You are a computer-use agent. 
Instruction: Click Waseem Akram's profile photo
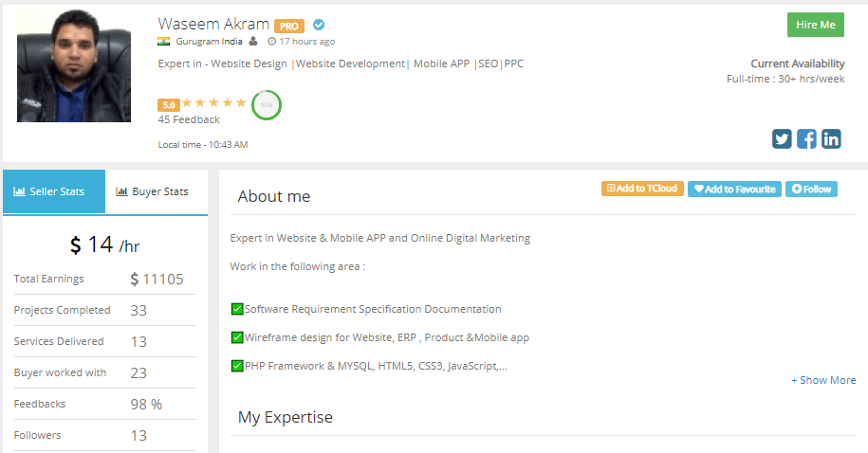pyautogui.click(x=61, y=65)
